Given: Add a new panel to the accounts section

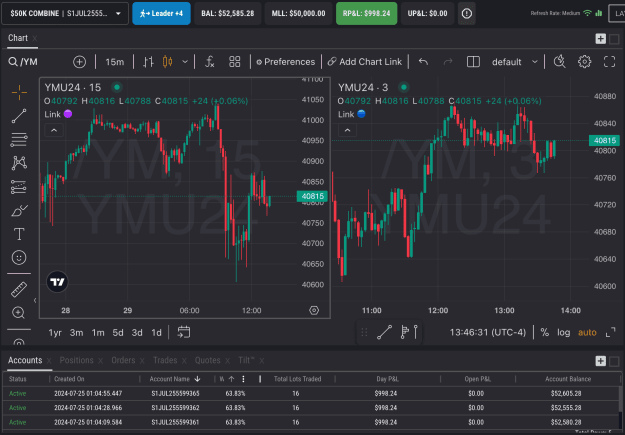Looking at the screenshot, I should (601, 361).
